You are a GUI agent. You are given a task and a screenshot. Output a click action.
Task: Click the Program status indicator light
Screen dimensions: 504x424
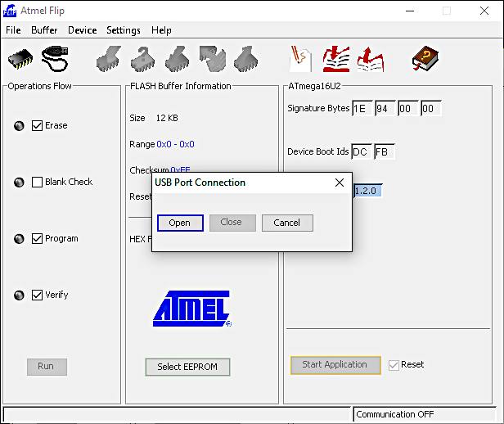pyautogui.click(x=19, y=239)
